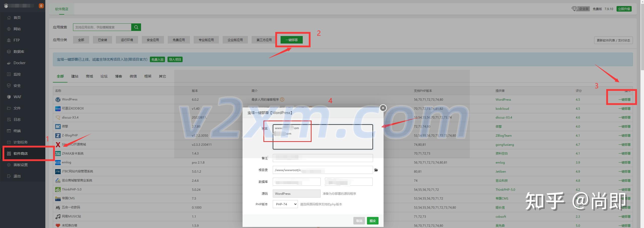Select the 已安装 category filter
This screenshot has width=644, height=228.
pos(103,40)
